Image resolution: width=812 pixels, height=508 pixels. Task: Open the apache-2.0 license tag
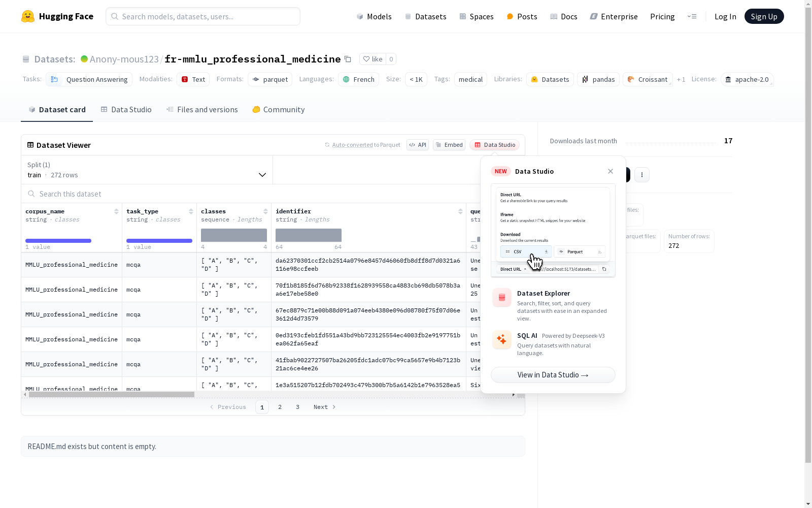(747, 79)
